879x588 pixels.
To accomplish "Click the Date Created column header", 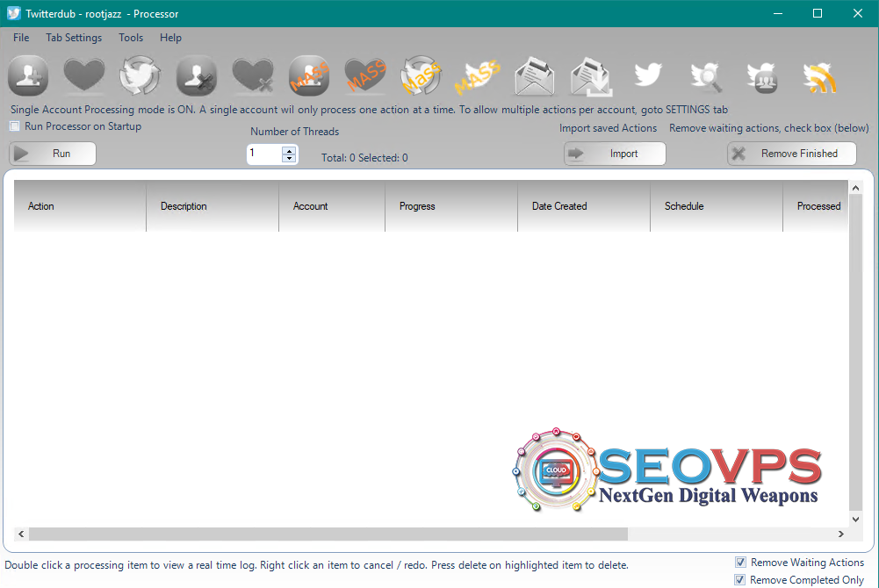I will [x=584, y=206].
